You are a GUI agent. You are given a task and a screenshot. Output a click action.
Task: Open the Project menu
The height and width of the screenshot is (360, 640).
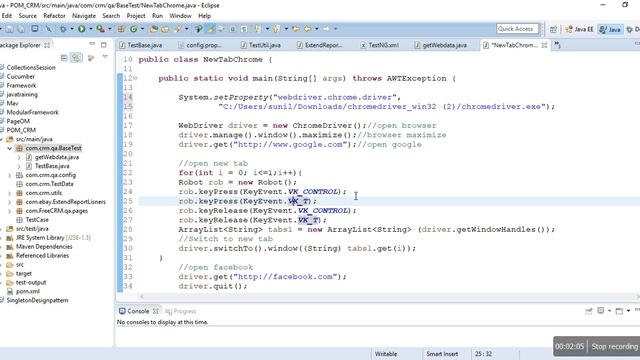tap(136, 16)
